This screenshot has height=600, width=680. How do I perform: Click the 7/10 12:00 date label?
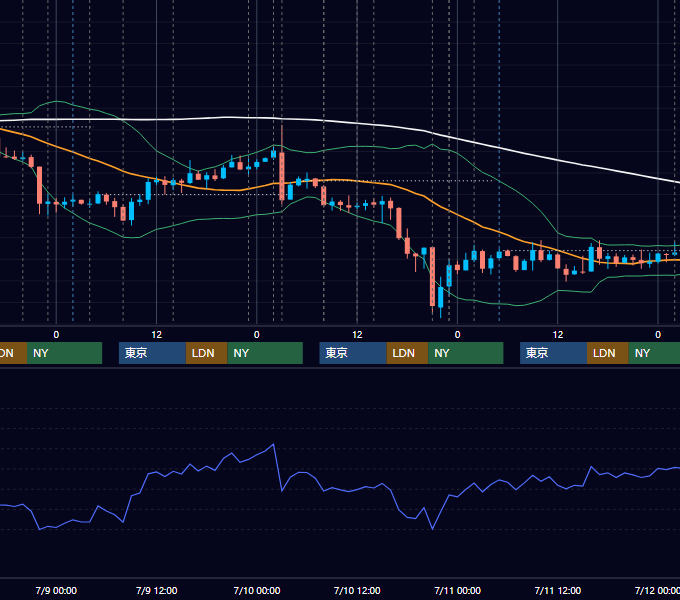pos(357,590)
